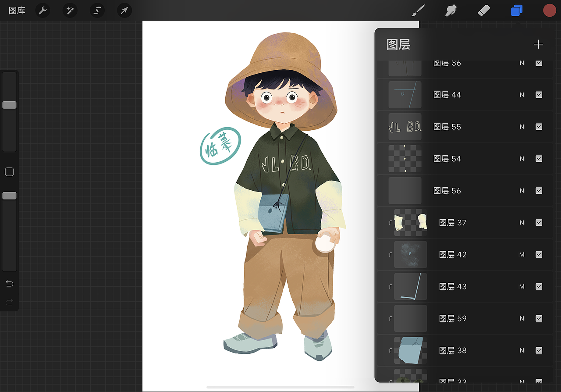561x392 pixels.
Task: Choose the layer labeled 图层 37
Action: (453, 223)
